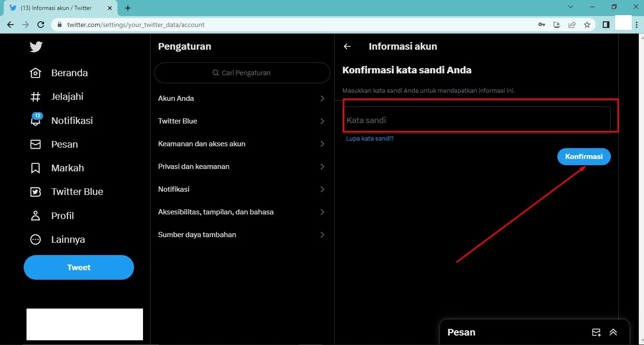Image resolution: width=644 pixels, height=345 pixels.
Task: Reload the page
Action: click(x=41, y=25)
